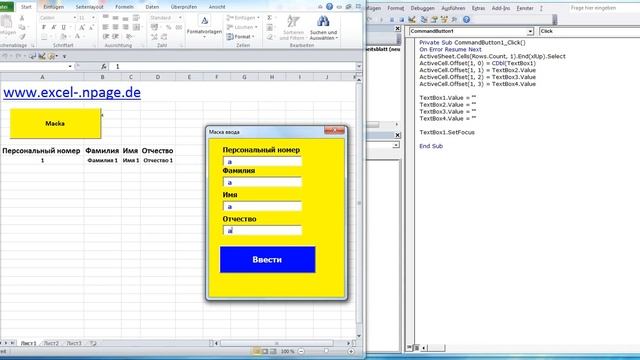Open the Überprüfen ribbon tab

click(x=184, y=7)
